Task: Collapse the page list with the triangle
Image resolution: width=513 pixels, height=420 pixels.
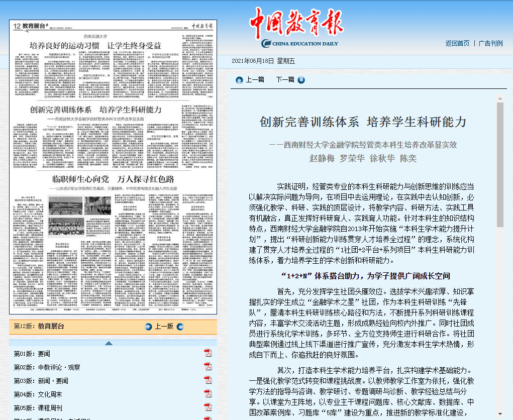Action: (108, 343)
